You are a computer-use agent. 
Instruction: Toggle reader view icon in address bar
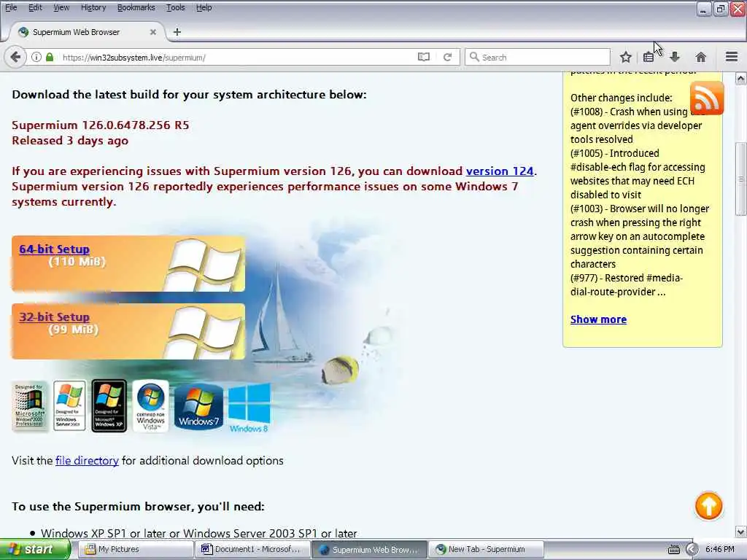424,57
